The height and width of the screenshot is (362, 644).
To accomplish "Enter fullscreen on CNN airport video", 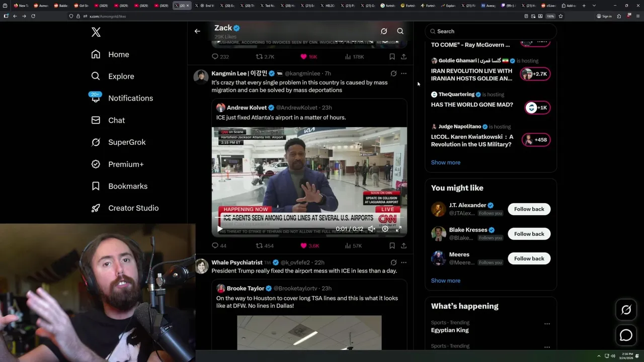I will click(x=398, y=229).
